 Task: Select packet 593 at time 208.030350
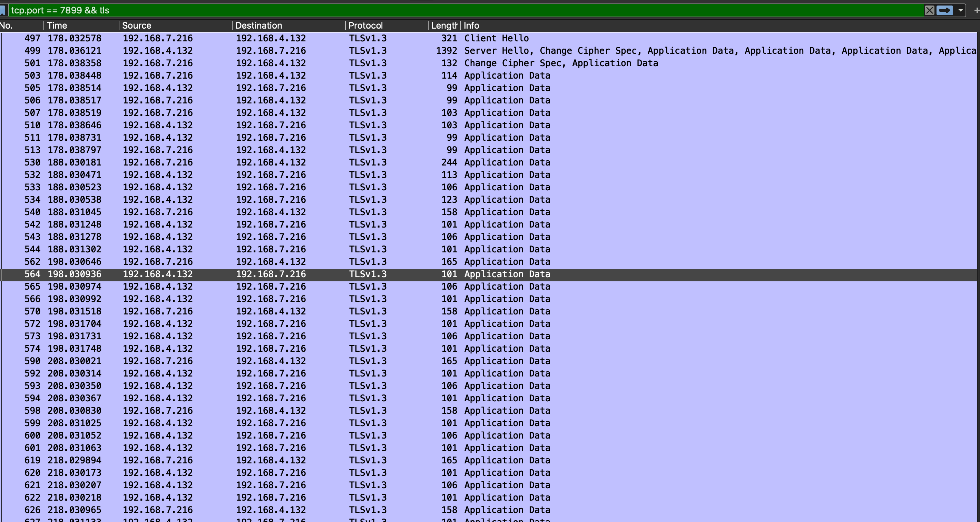coord(489,386)
